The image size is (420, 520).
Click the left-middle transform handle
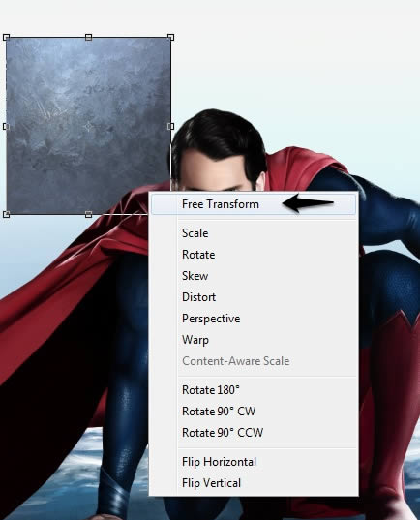(6, 126)
